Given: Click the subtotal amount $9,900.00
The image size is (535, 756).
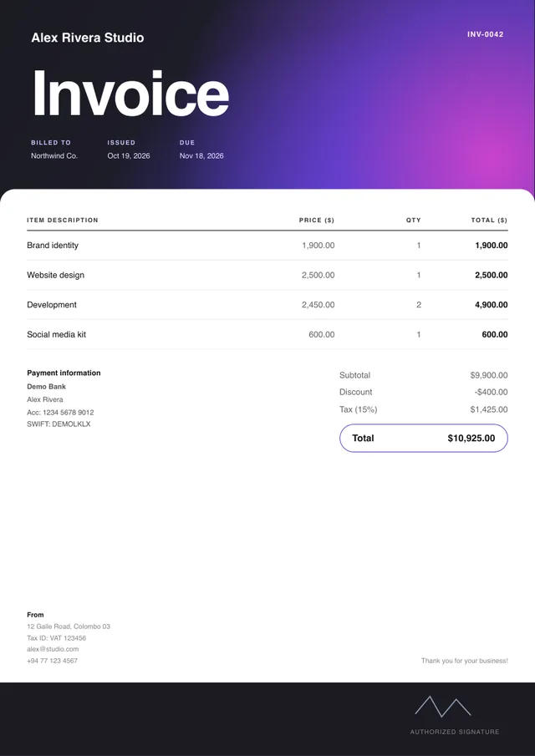Looking at the screenshot, I should [489, 375].
